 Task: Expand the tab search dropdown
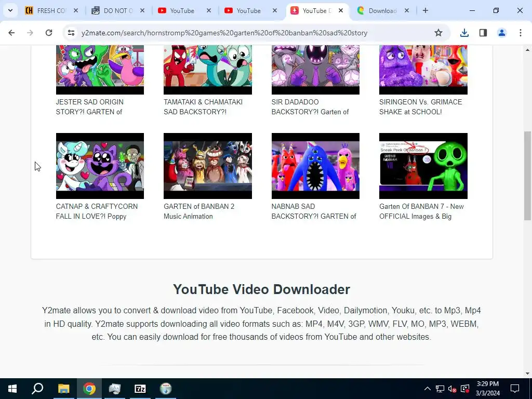pyautogui.click(x=10, y=10)
